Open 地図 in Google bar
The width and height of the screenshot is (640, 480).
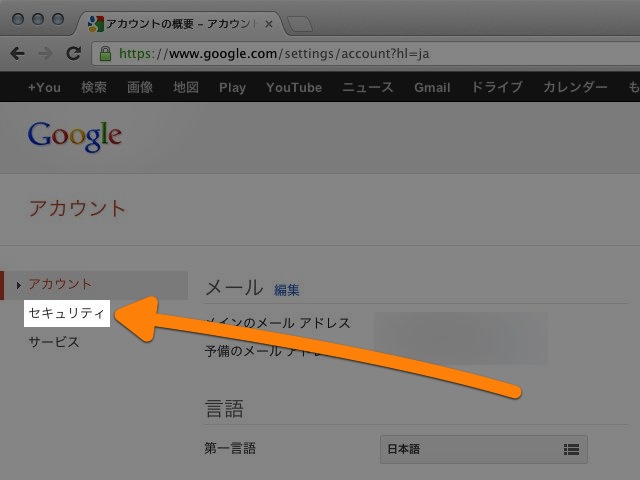pyautogui.click(x=186, y=87)
